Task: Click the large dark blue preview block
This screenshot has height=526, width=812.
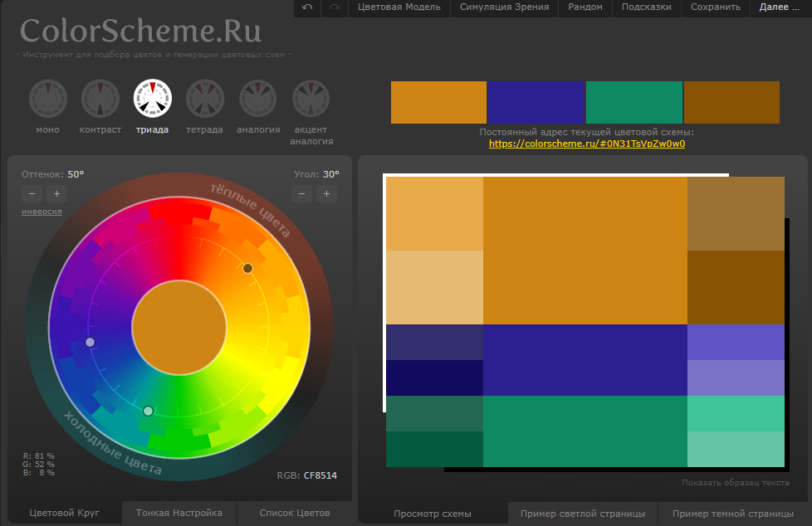Action: click(x=585, y=360)
